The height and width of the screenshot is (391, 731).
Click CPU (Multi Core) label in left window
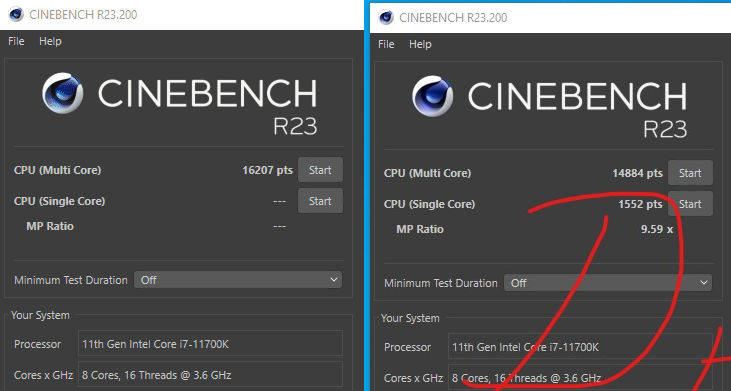(57, 170)
